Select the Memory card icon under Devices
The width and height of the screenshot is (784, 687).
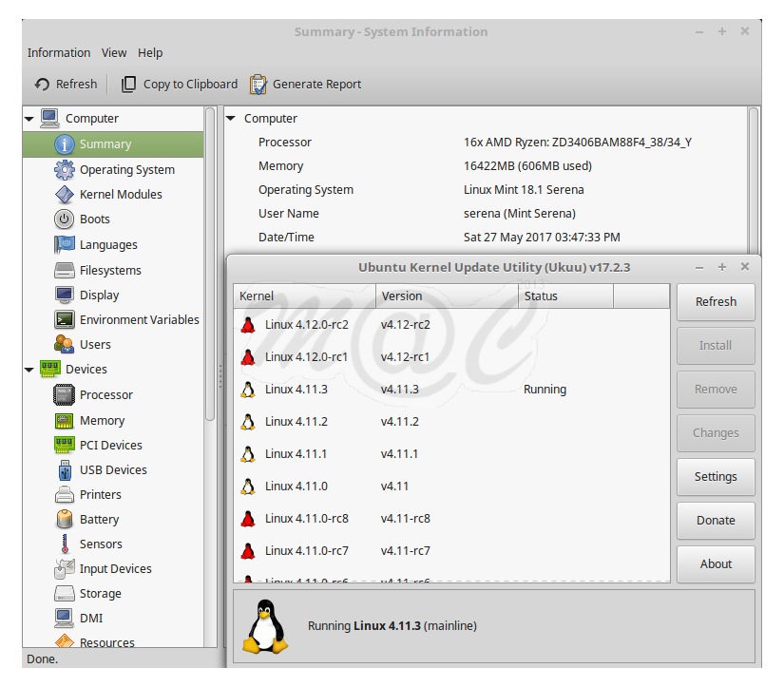[64, 421]
